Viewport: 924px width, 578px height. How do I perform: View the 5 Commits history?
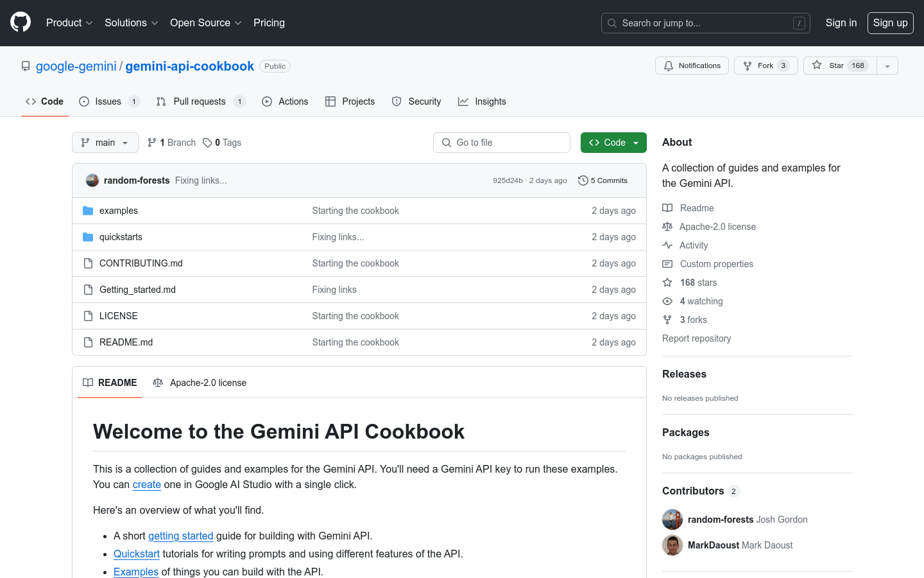(x=603, y=180)
